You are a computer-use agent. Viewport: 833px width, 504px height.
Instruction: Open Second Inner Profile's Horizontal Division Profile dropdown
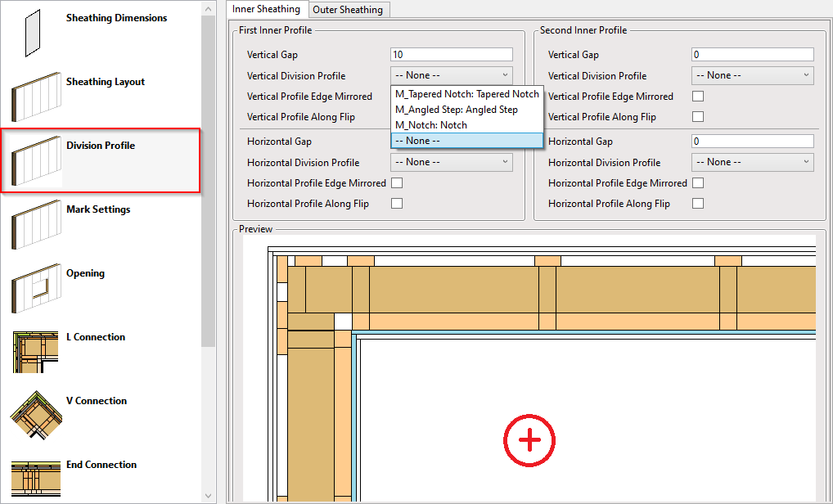[751, 162]
